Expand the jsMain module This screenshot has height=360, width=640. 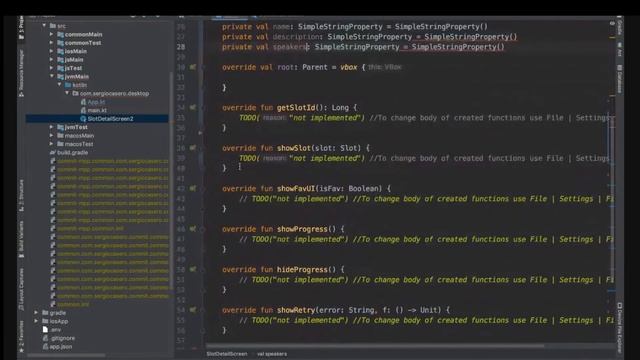pyautogui.click(x=51, y=60)
